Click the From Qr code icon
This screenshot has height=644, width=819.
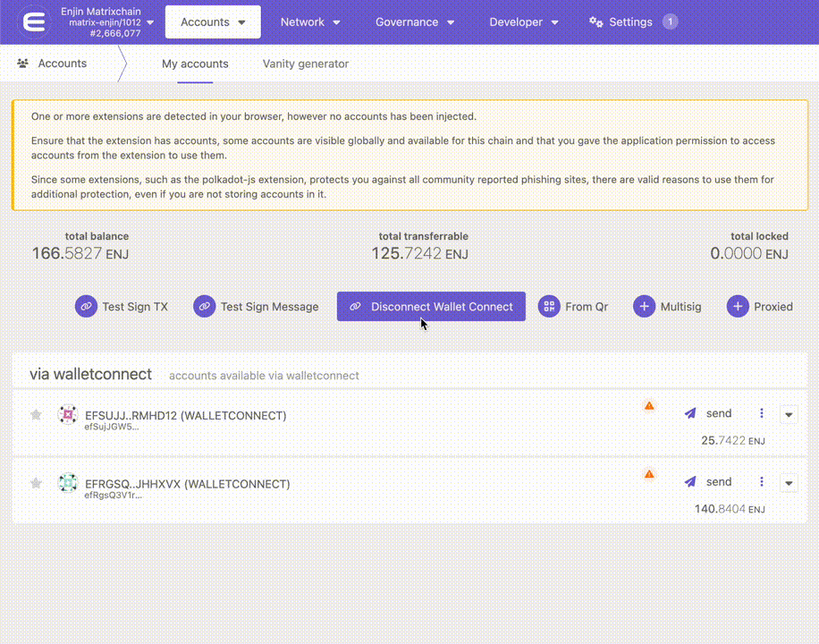549,306
